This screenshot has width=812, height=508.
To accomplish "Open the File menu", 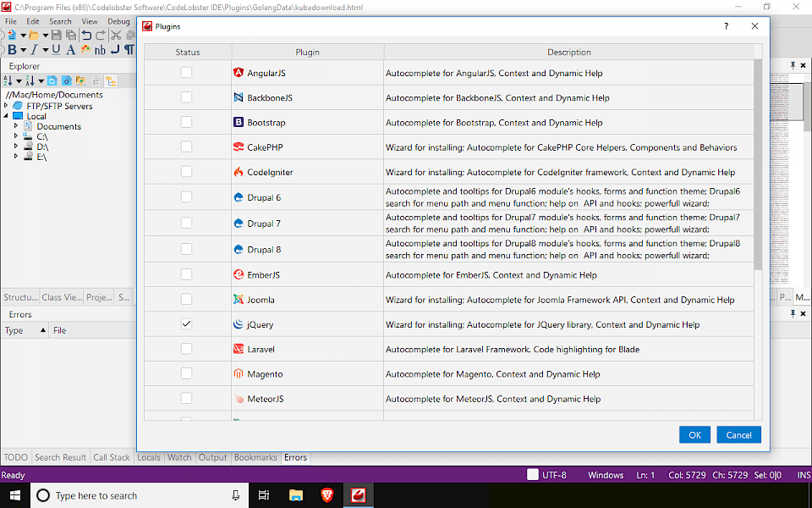I will (11, 21).
